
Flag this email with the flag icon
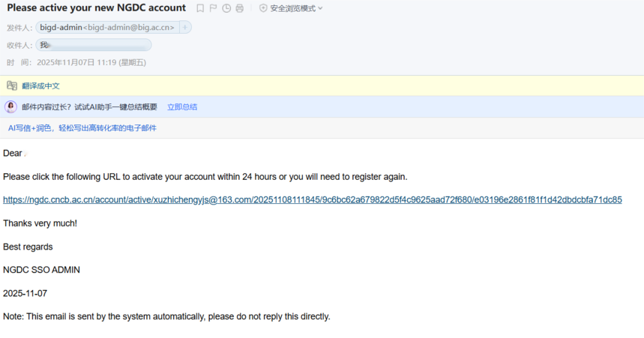(x=214, y=8)
